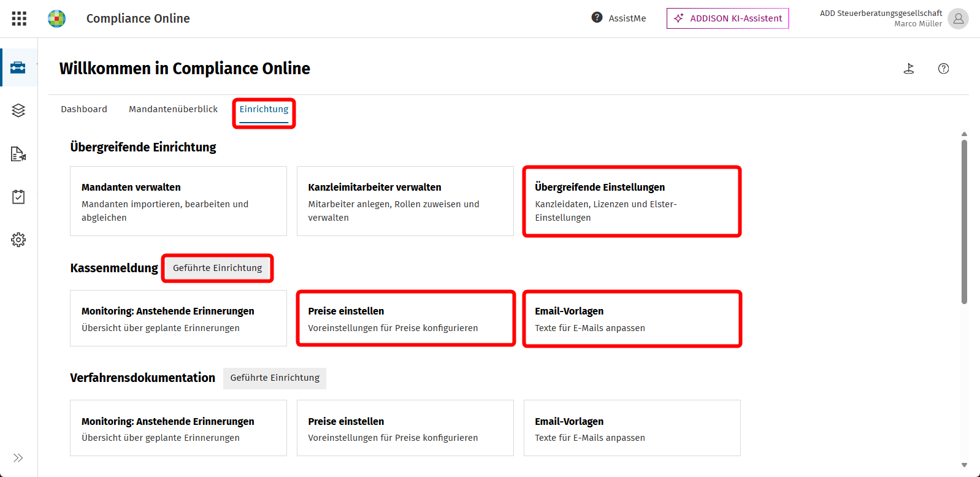
Task: Start Geführte Einrichtung for Kassenmeldung
Action: pyautogui.click(x=218, y=268)
